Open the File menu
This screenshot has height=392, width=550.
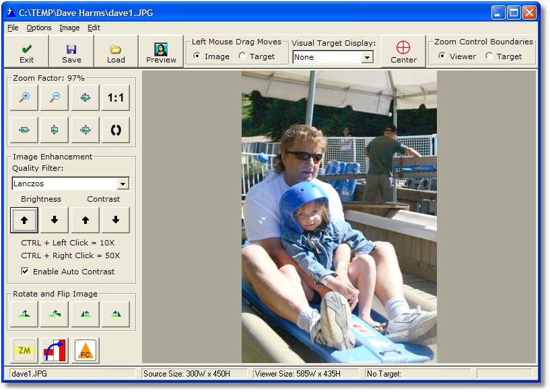click(x=13, y=28)
